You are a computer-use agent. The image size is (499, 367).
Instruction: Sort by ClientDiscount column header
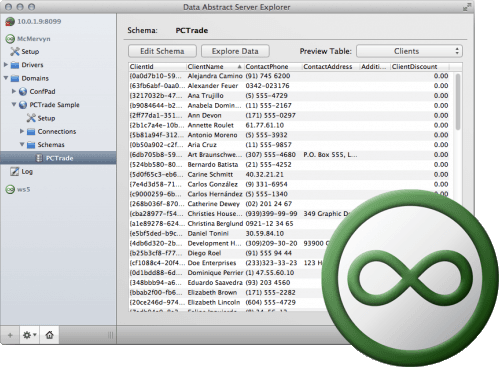[x=420, y=67]
